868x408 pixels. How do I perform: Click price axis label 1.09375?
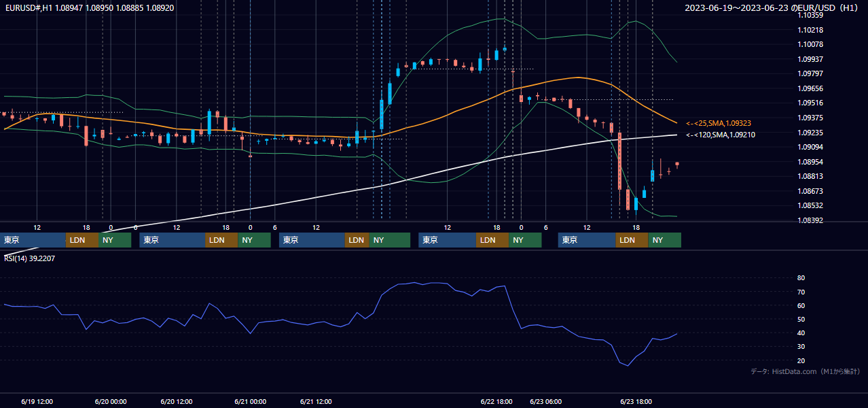click(x=810, y=118)
